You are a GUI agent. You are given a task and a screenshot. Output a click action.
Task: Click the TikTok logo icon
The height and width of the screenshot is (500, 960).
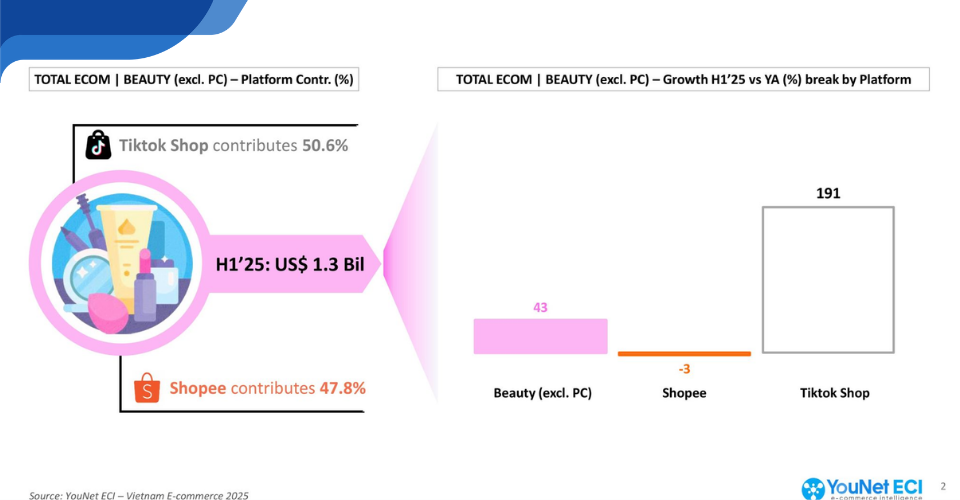pos(97,146)
